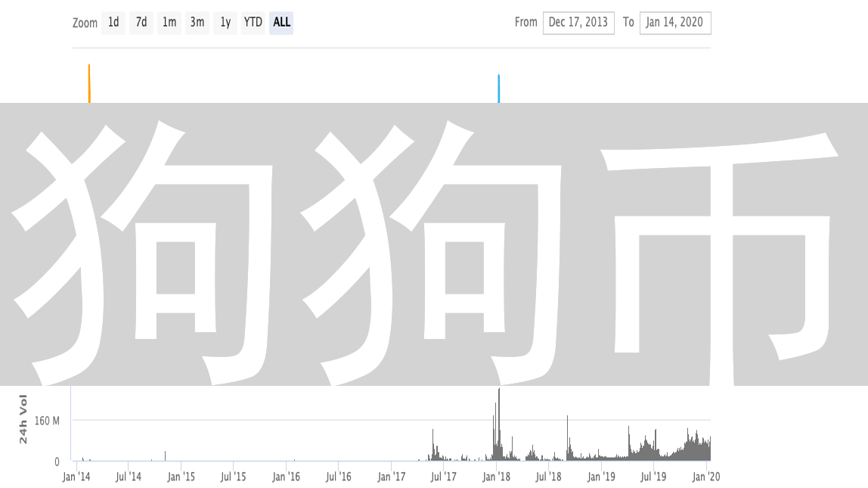The width and height of the screenshot is (868, 488).
Task: Set chart zoom to 3m
Action: click(197, 23)
